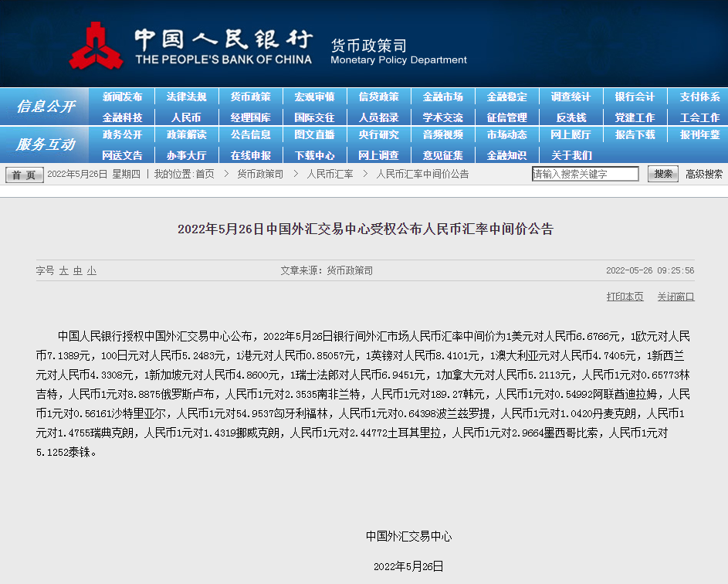Go to 金融稳定 section
728x584 pixels.
tap(506, 97)
